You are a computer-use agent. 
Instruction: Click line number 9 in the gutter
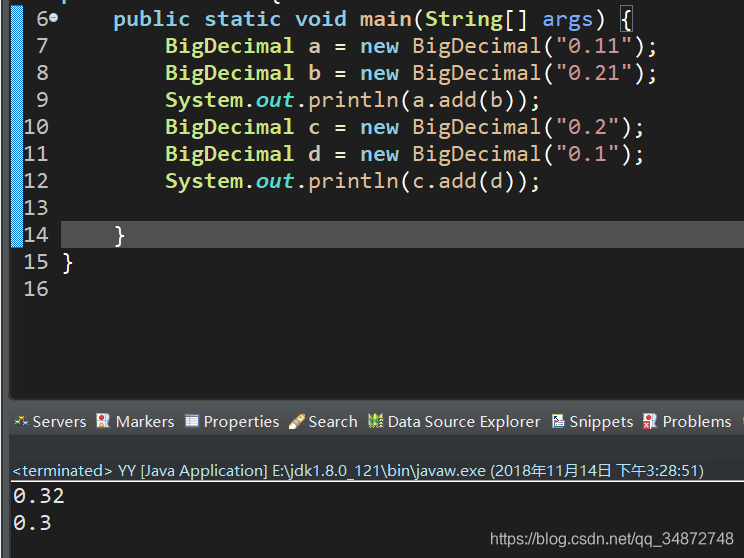pyautogui.click(x=42, y=100)
